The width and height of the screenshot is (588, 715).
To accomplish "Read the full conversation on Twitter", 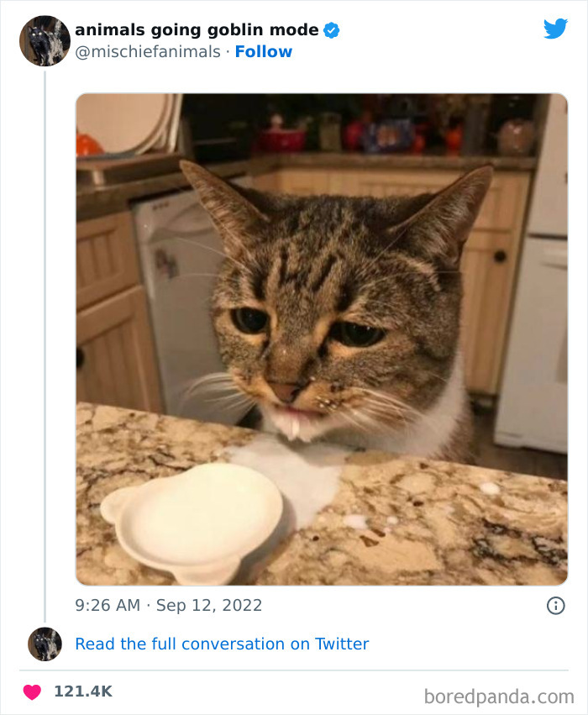I will (222, 644).
